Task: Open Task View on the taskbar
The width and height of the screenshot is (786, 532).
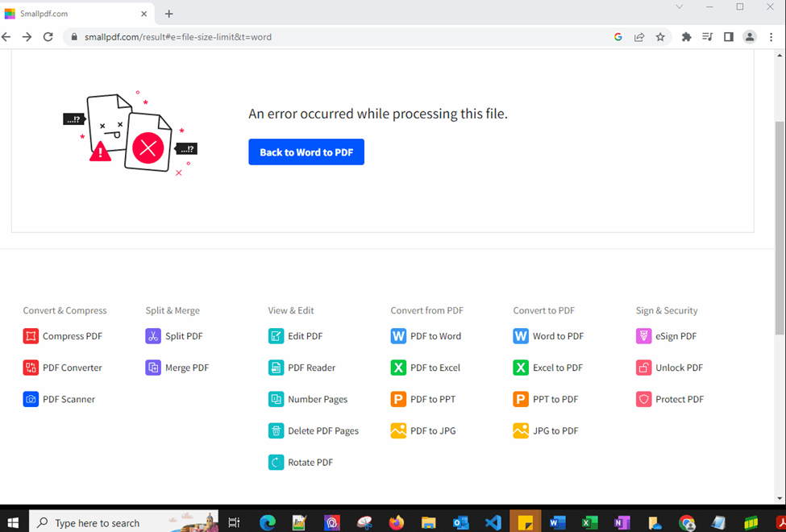Action: 234,522
